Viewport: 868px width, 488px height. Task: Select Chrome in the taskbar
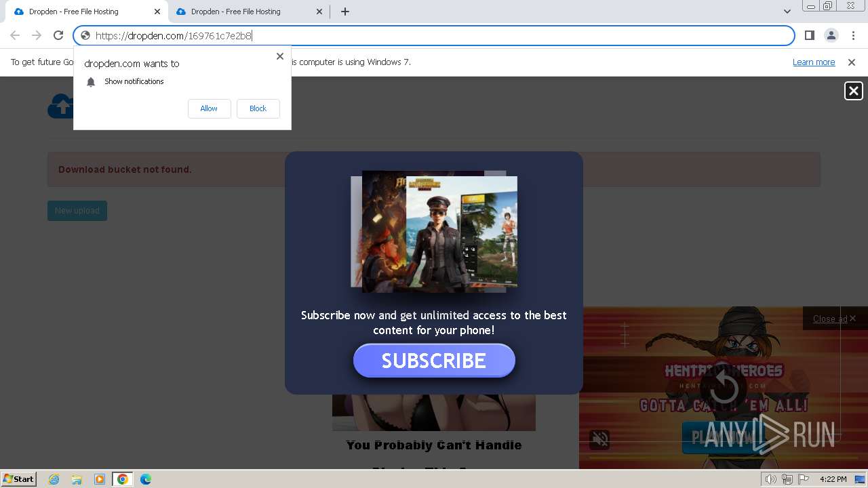tap(122, 479)
